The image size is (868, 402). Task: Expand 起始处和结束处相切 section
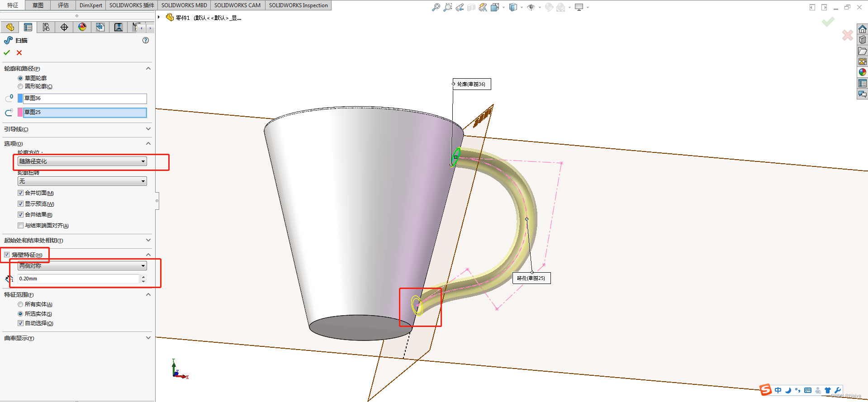(x=148, y=241)
